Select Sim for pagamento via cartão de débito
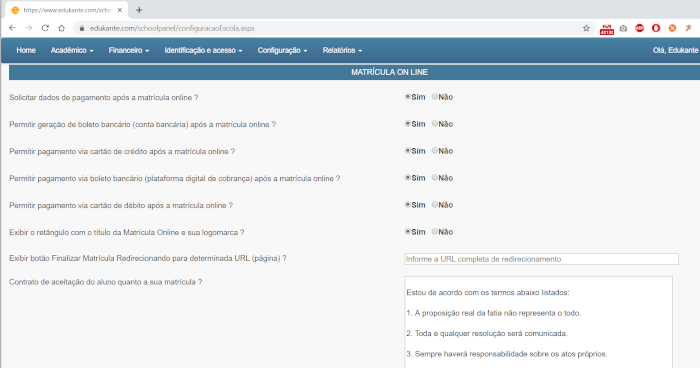 click(x=408, y=204)
